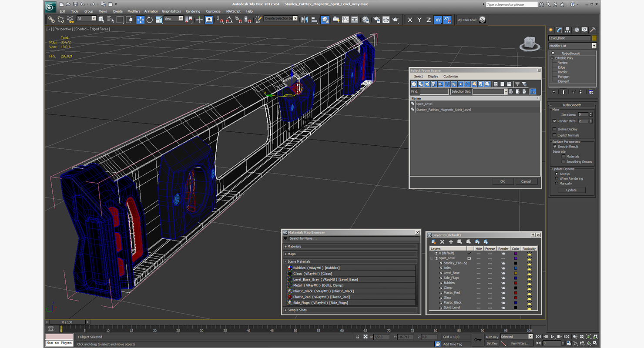Click the Render Production teapot icon
This screenshot has height=348, width=644.
396,20
